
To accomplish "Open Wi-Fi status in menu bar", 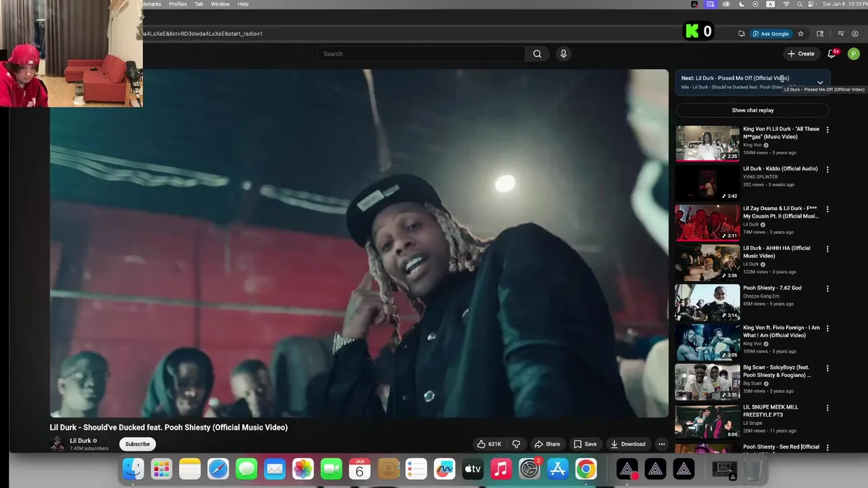I will pyautogui.click(x=786, y=4).
